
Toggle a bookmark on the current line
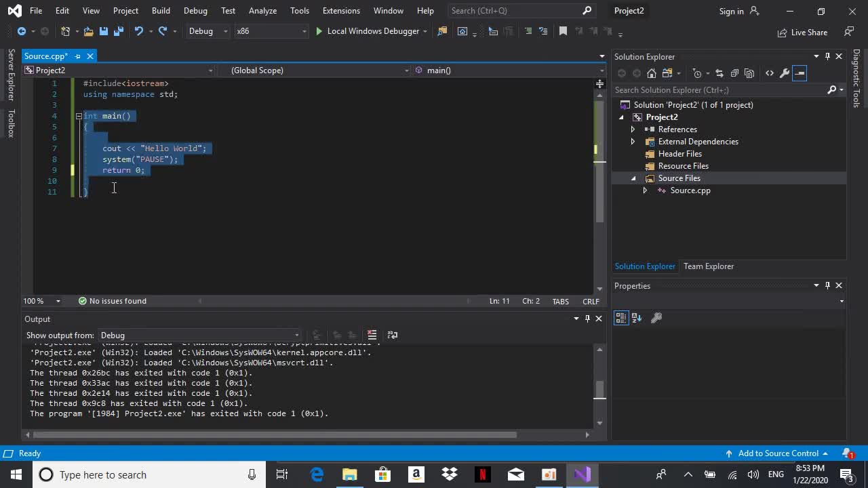(563, 31)
